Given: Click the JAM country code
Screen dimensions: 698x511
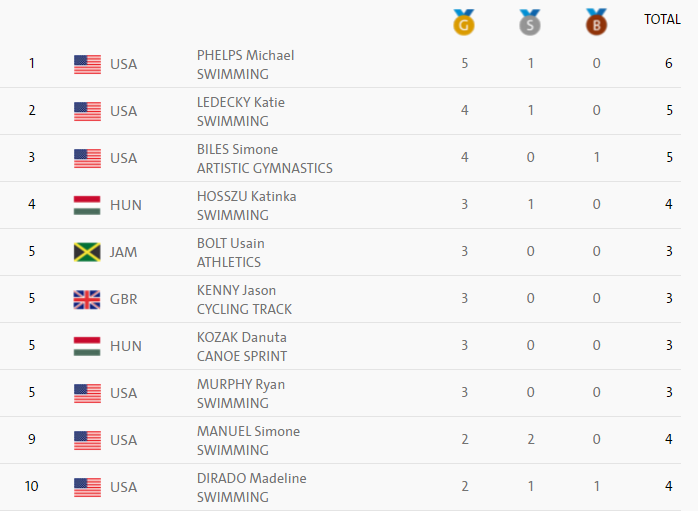Looking at the screenshot, I should point(125,252).
